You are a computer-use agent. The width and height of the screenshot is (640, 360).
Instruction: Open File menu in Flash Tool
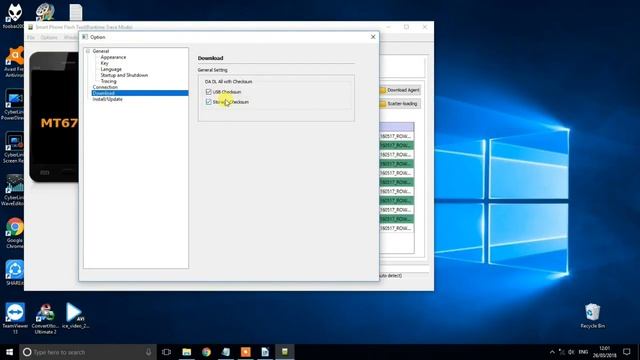pos(31,38)
